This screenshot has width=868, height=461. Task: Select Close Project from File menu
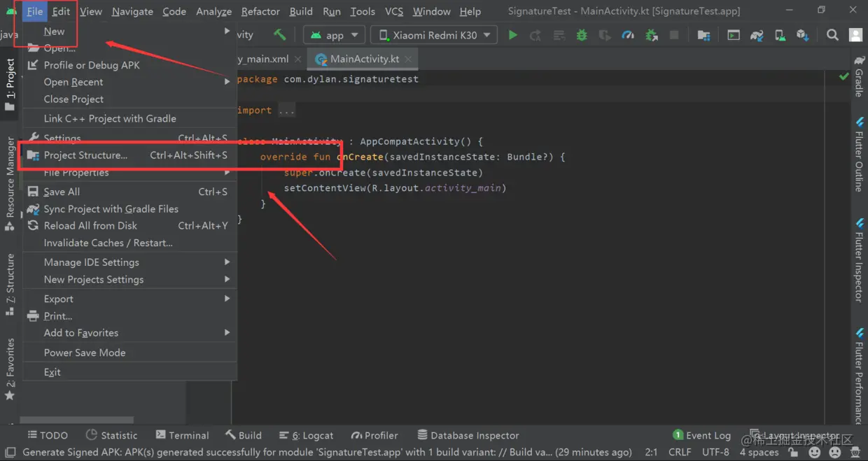129,99
